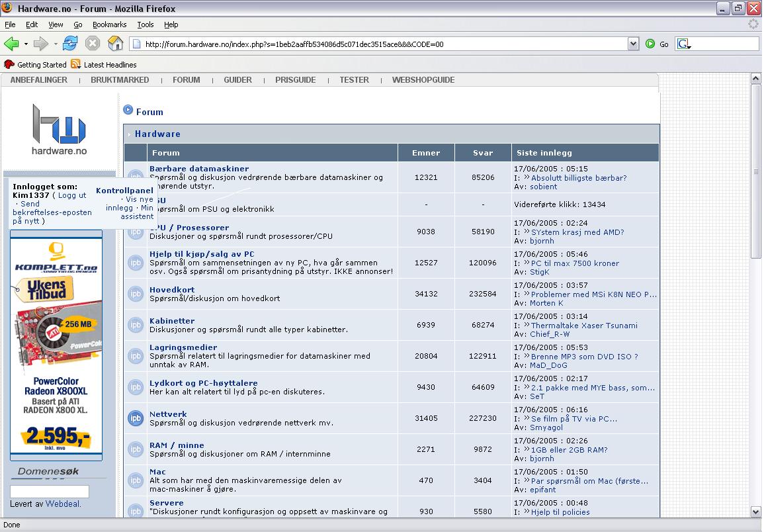Reload the page with the refresh icon
This screenshot has width=764, height=532.
[69, 44]
